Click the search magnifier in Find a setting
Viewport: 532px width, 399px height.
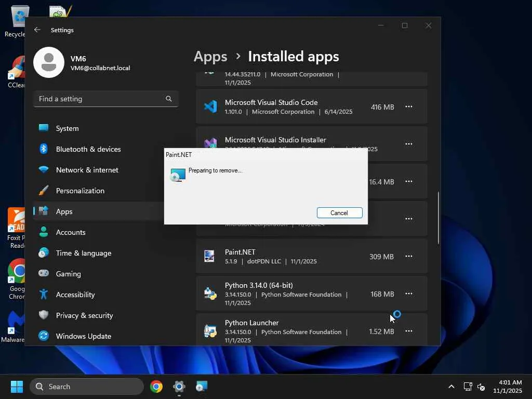tap(169, 99)
